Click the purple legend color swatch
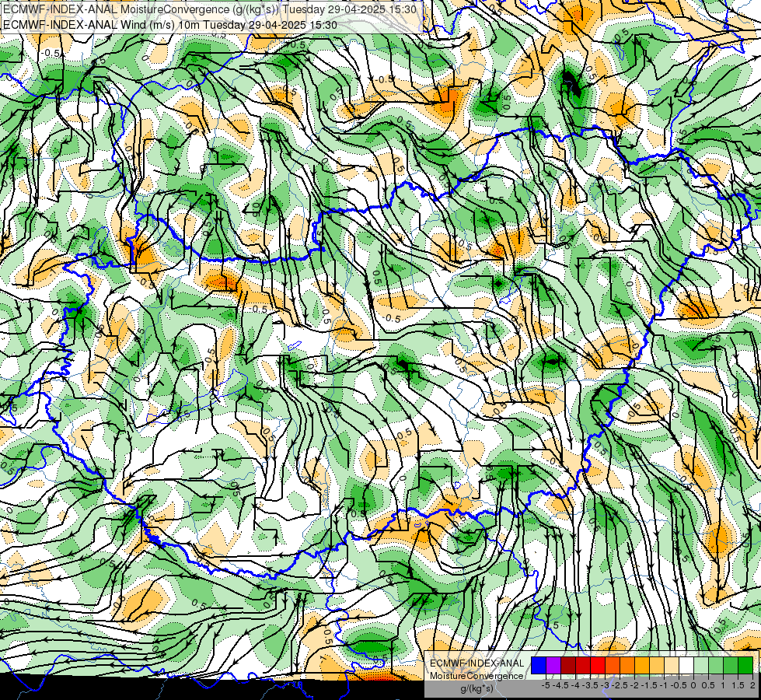The height and width of the screenshot is (700, 761). (553, 665)
